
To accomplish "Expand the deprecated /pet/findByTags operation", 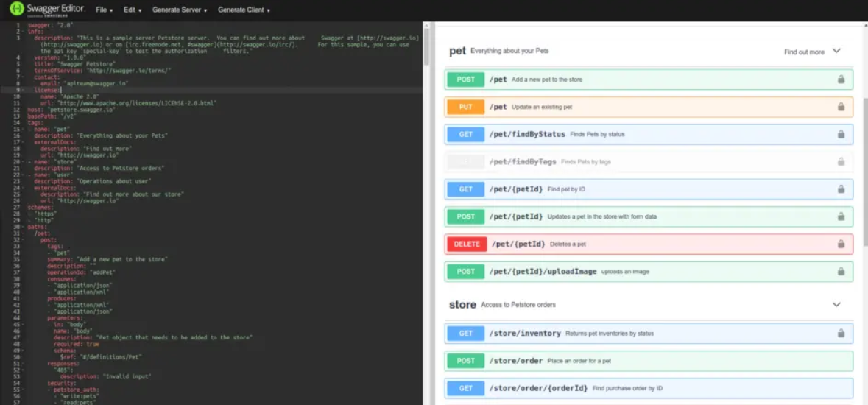I will (649, 162).
